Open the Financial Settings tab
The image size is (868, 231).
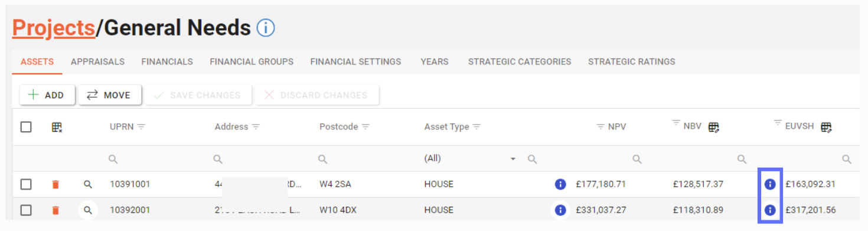(355, 61)
